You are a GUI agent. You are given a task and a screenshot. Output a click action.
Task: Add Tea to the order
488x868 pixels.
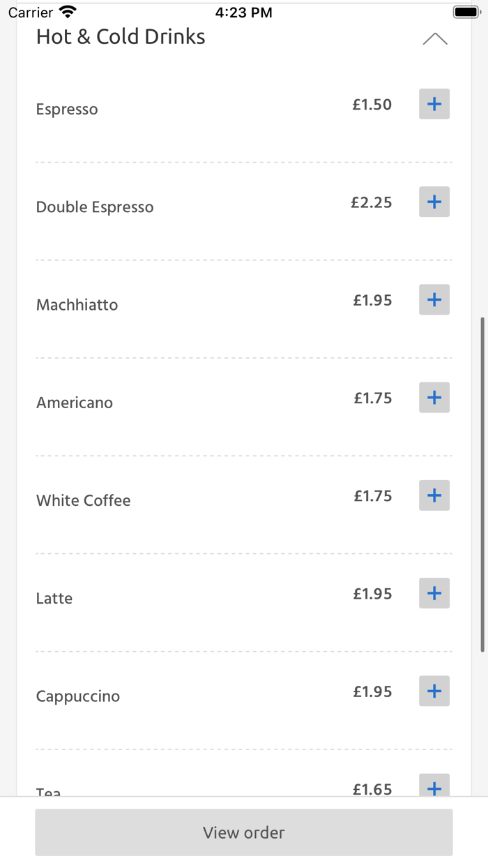tap(434, 786)
